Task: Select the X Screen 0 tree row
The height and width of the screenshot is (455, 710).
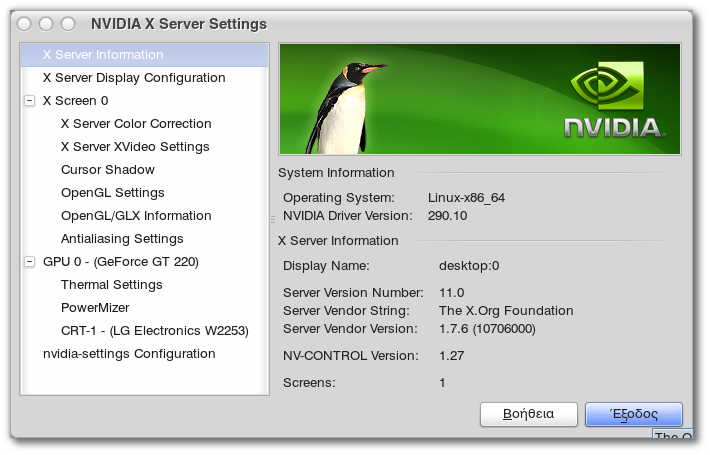Action: [144, 101]
